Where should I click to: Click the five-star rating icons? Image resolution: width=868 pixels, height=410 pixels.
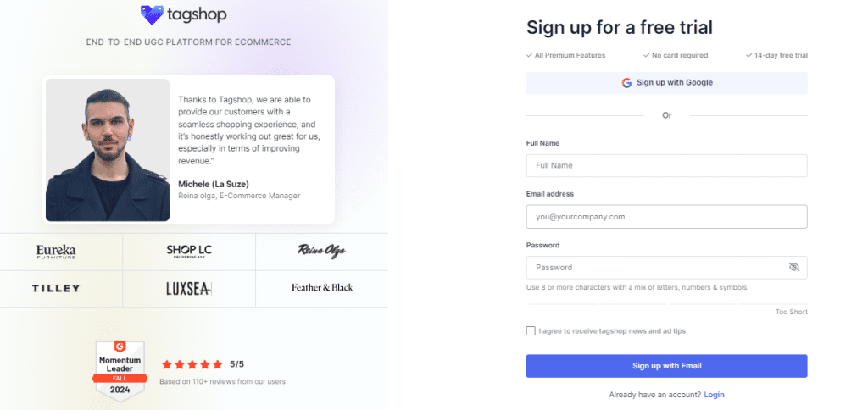pyautogui.click(x=192, y=364)
